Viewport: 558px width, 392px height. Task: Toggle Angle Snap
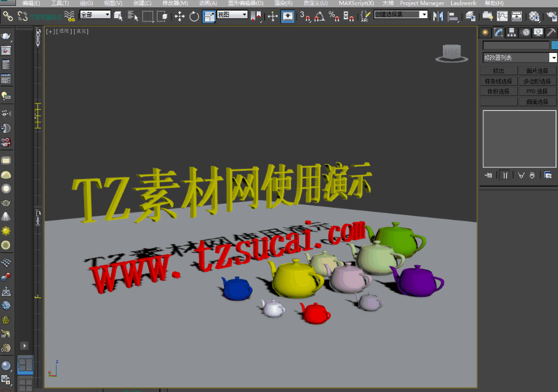tap(320, 16)
